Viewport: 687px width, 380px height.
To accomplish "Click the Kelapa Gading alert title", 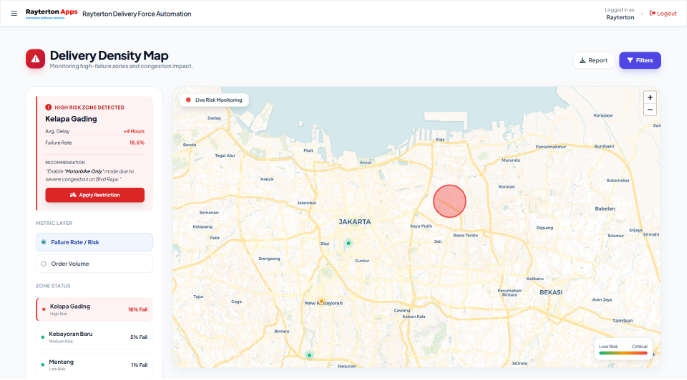I will pos(71,119).
